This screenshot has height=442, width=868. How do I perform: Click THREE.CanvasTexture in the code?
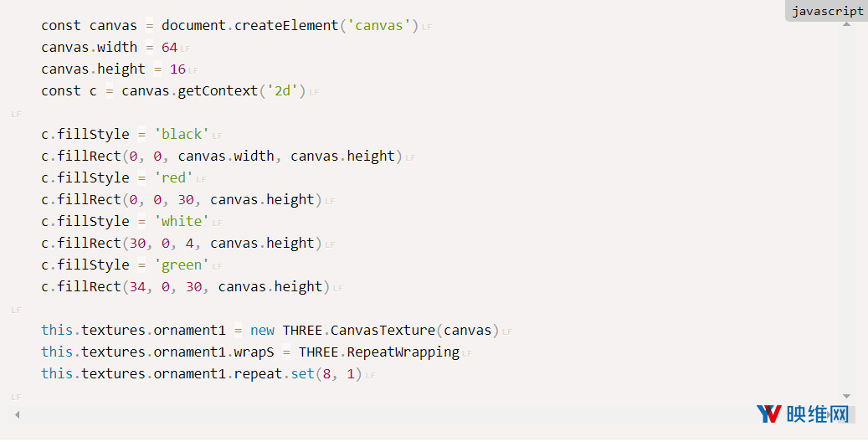359,330
